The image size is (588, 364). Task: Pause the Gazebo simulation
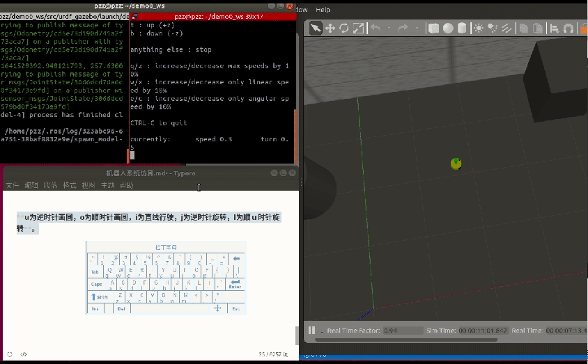tap(311, 331)
